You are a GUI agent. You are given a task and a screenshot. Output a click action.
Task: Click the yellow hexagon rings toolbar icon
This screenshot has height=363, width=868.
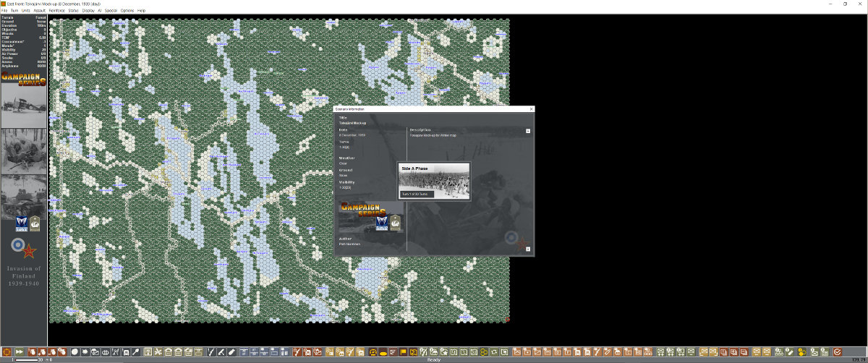click(x=482, y=351)
